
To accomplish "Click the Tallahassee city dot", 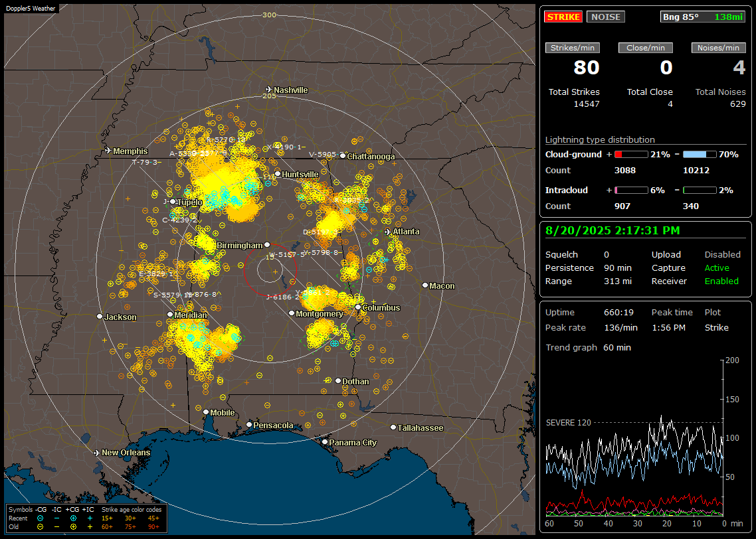I will [393, 427].
